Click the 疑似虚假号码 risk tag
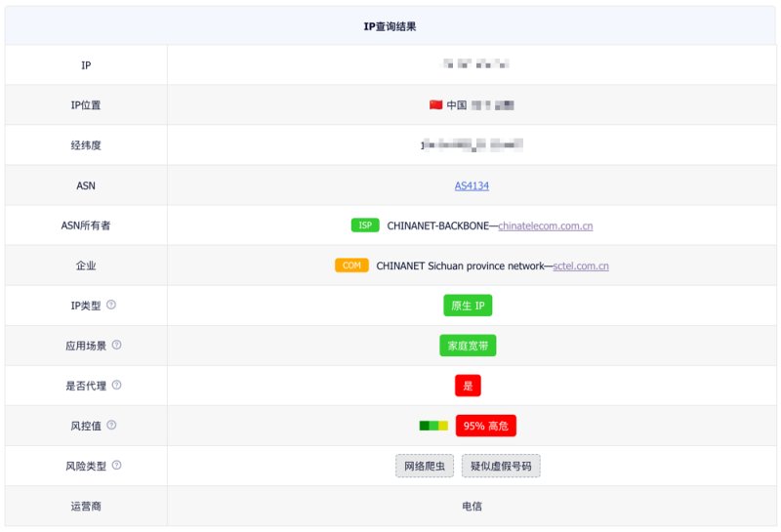Image resolution: width=781 pixels, height=532 pixels. [501, 466]
